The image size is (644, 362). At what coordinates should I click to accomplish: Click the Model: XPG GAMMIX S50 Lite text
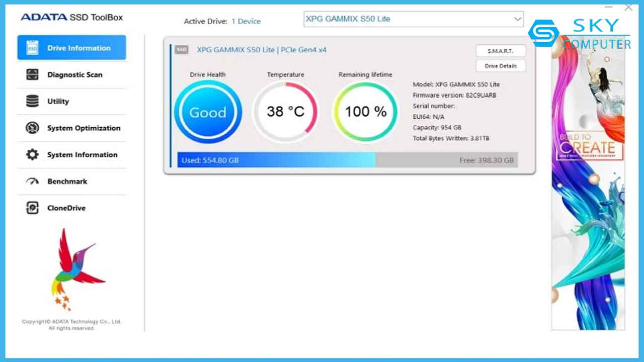pos(456,84)
